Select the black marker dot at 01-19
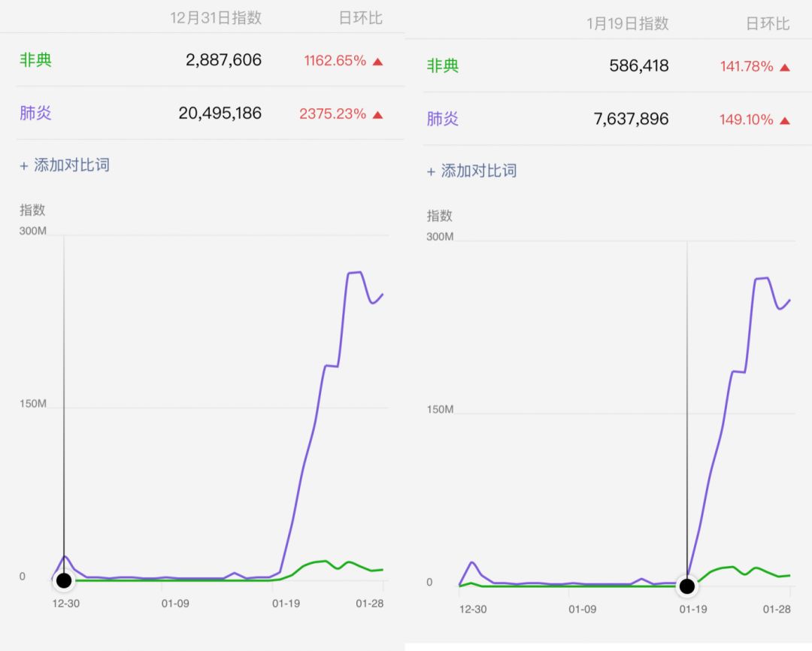The height and width of the screenshot is (651, 812). pyautogui.click(x=686, y=586)
